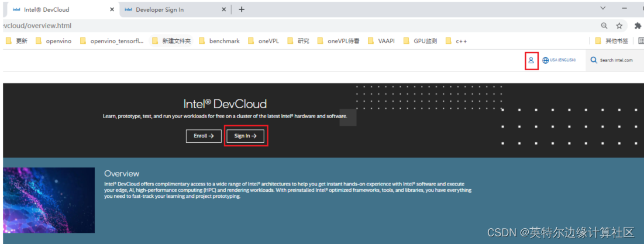Screen dimensions: 644x244
Task: Open the extensions puzzle icon
Action: pos(638,26)
